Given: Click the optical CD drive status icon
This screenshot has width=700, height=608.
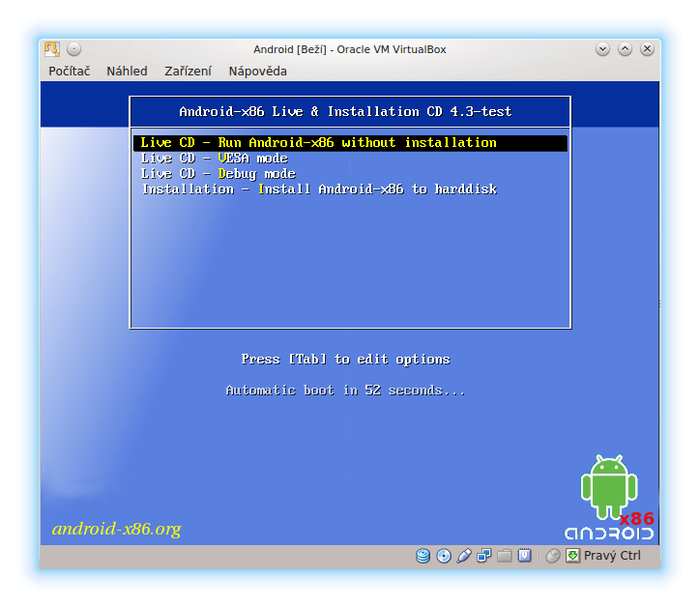Looking at the screenshot, I should tap(444, 556).
